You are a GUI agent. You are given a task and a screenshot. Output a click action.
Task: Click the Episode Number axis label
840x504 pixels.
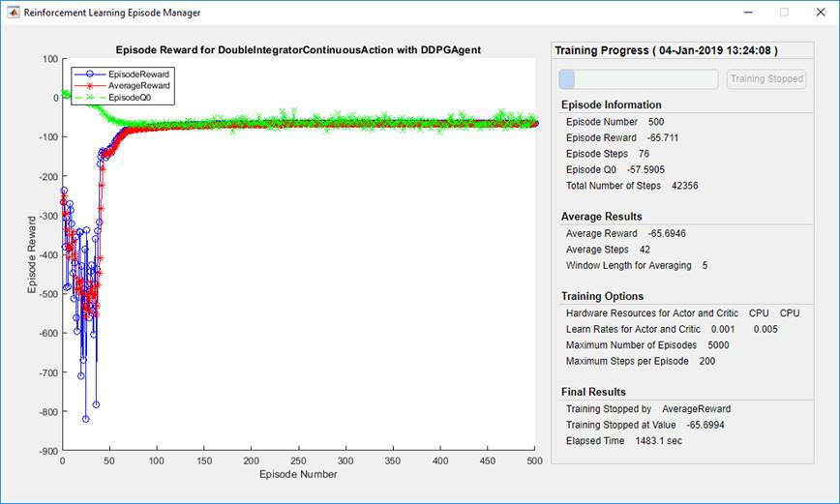coord(298,474)
